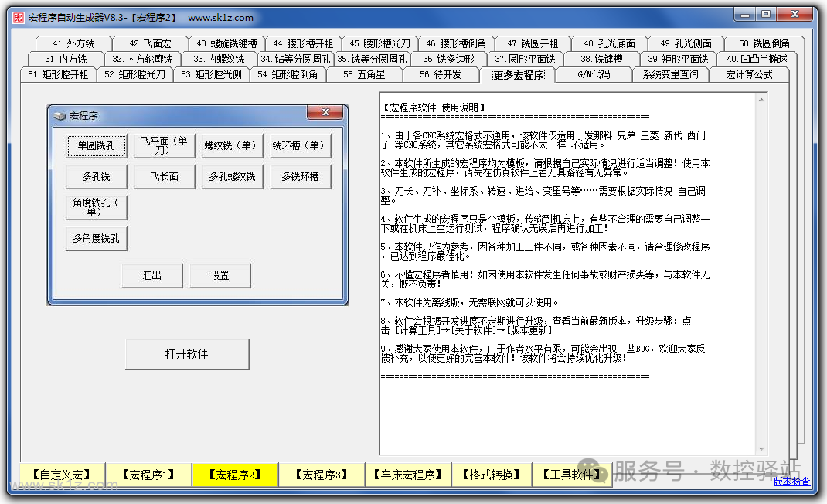Minimize the main application window
Image resolution: width=827 pixels, height=504 pixels.
(x=745, y=15)
